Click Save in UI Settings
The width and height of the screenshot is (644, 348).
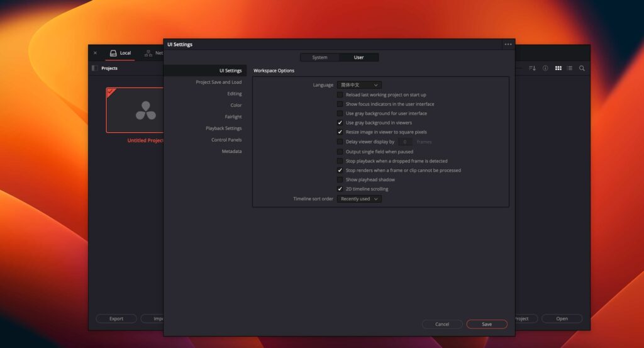(487, 324)
